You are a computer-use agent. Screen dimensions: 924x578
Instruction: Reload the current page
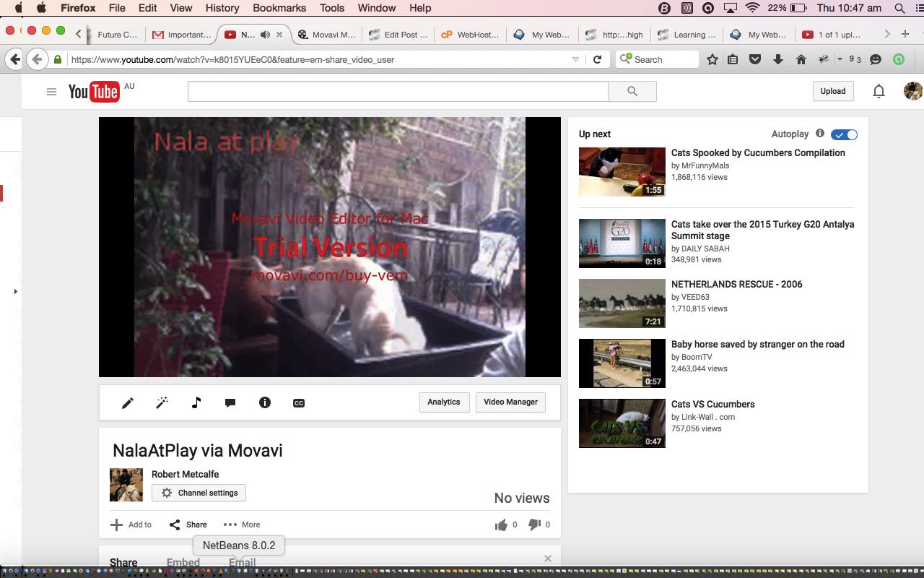pyautogui.click(x=597, y=59)
